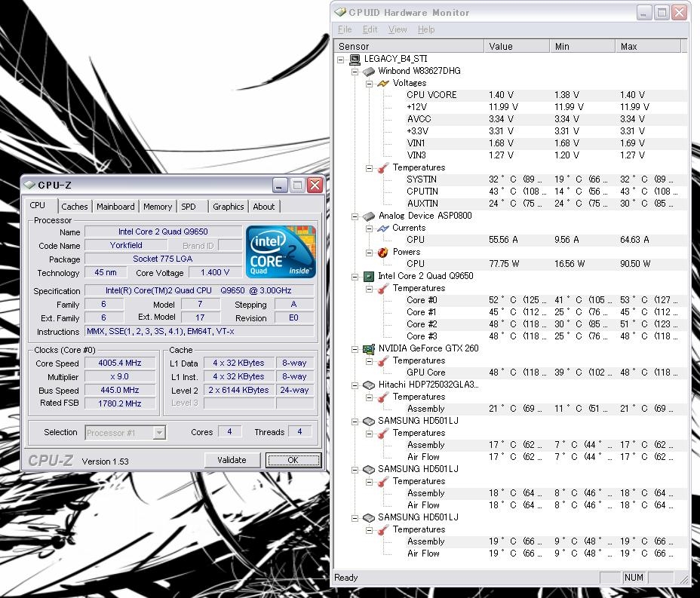The width and height of the screenshot is (700, 598).
Task: Click the NVIDIA GeForce GTX 260 card icon
Action: pyautogui.click(x=369, y=348)
